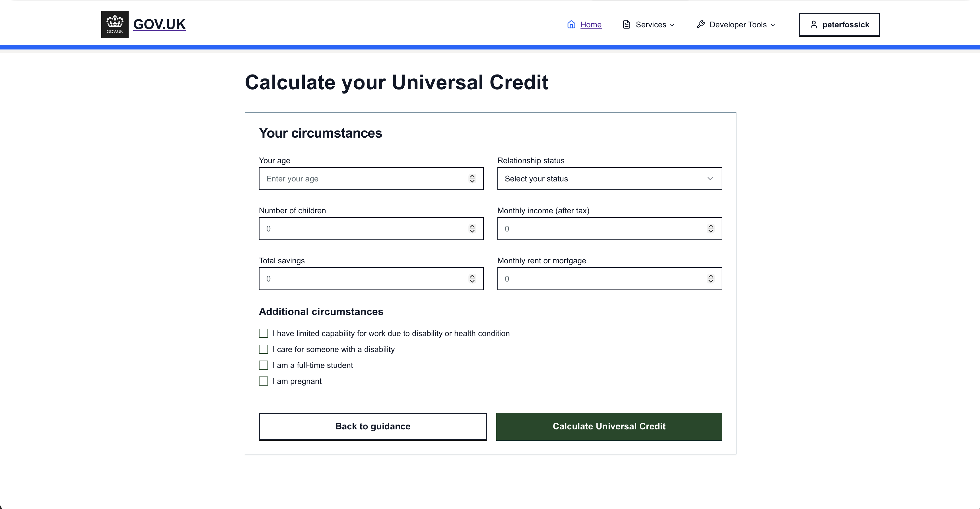Image resolution: width=980 pixels, height=509 pixels.
Task: Enable the full-time student checkbox
Action: click(263, 365)
